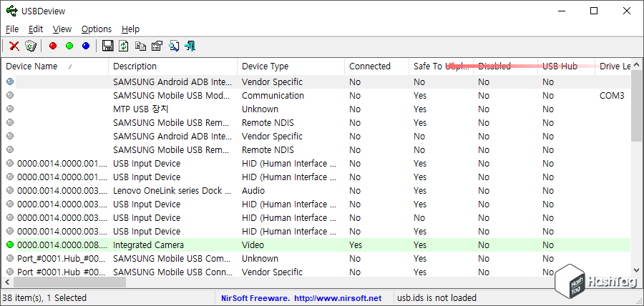Open the View menu

pos(62,29)
